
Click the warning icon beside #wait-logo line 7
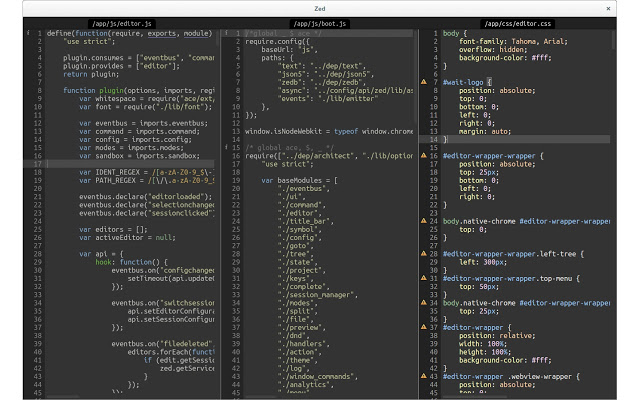[x=424, y=82]
